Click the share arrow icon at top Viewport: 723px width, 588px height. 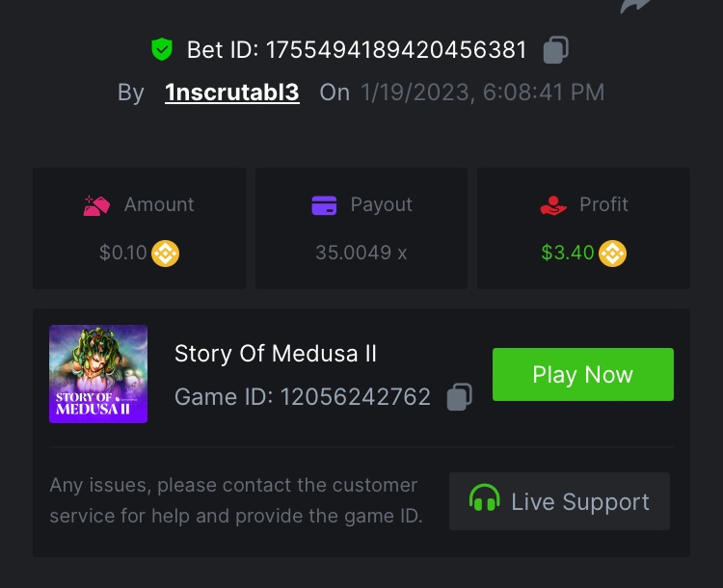[x=636, y=6]
